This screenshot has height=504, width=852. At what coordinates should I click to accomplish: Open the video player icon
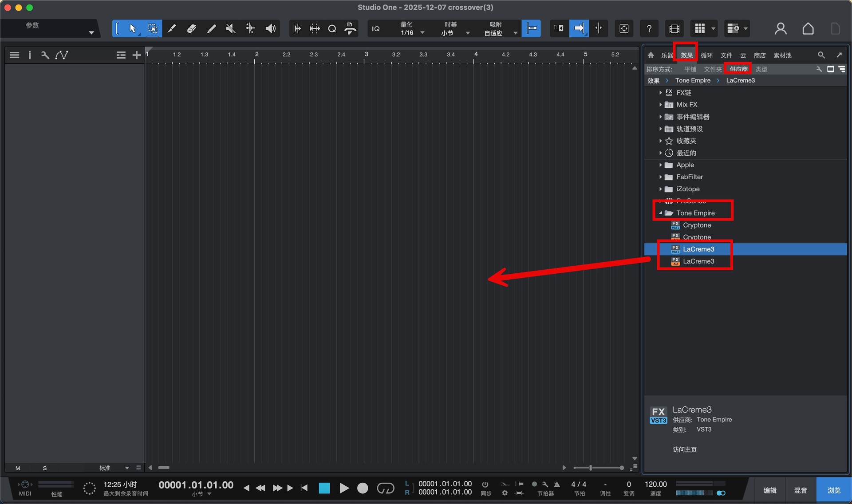[x=674, y=29]
